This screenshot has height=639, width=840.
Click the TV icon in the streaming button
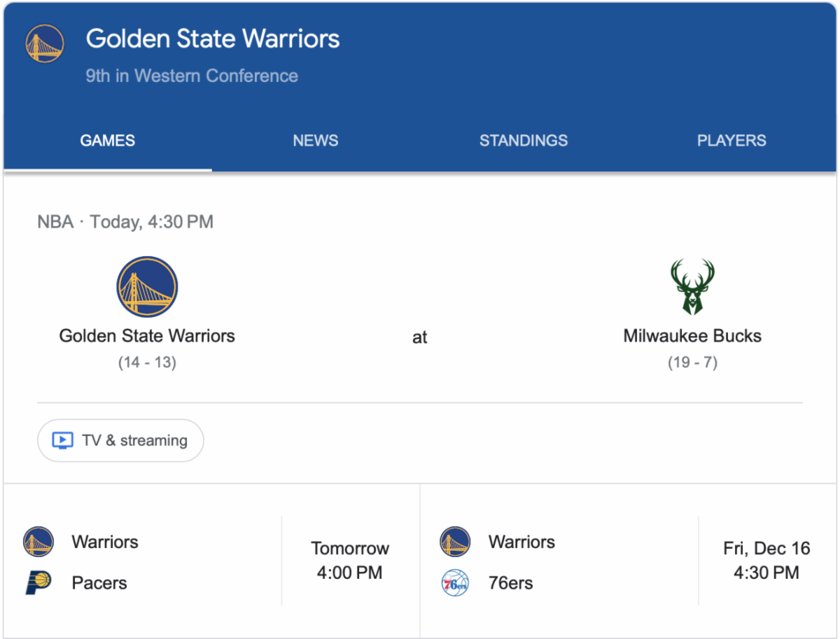62,440
